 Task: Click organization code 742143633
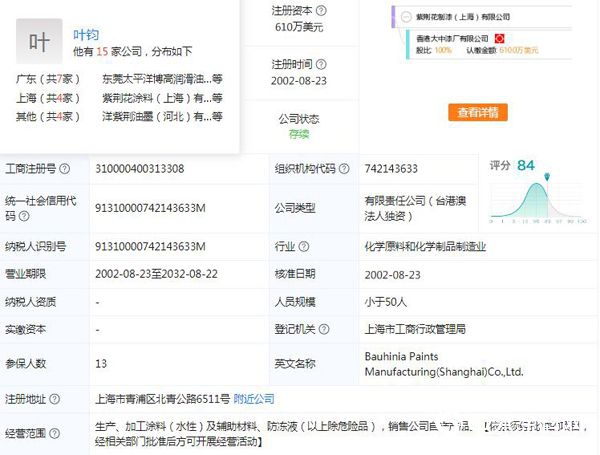click(391, 169)
